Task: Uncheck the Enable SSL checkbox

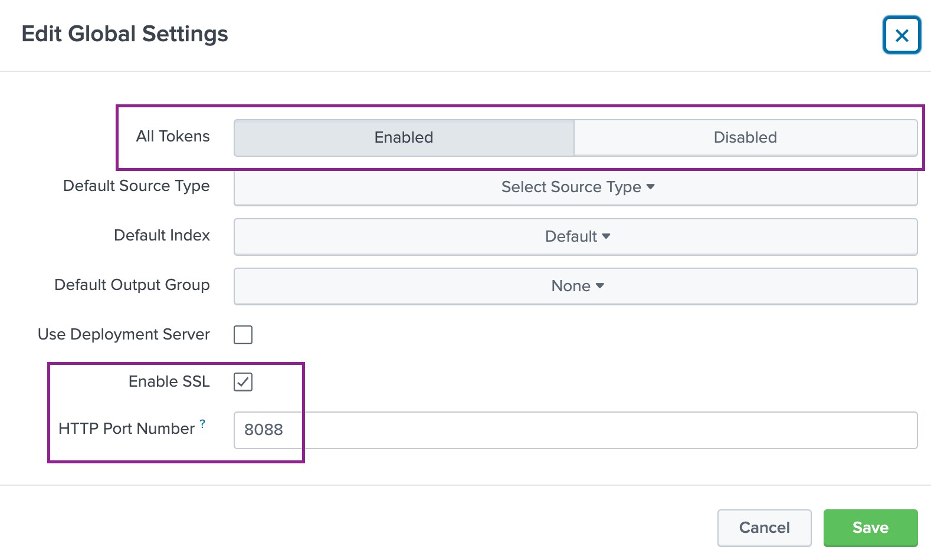Action: 243,382
